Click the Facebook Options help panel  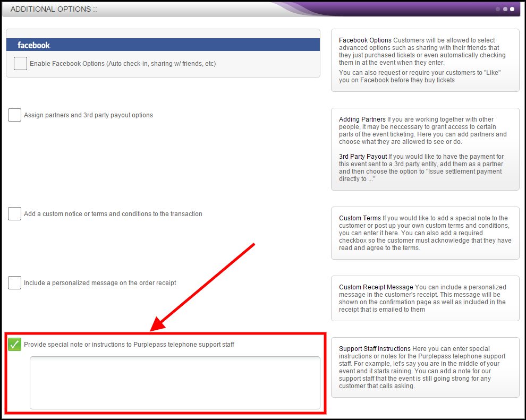(425, 60)
